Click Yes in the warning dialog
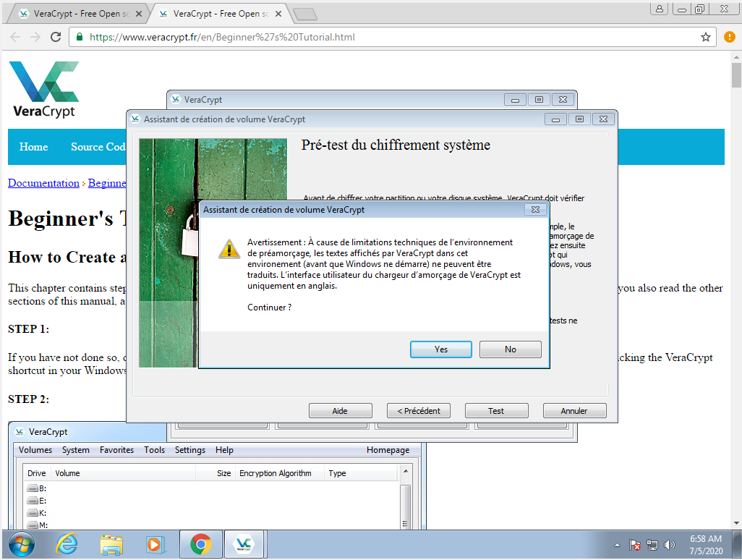Viewport: 742px width, 560px height. coord(440,349)
